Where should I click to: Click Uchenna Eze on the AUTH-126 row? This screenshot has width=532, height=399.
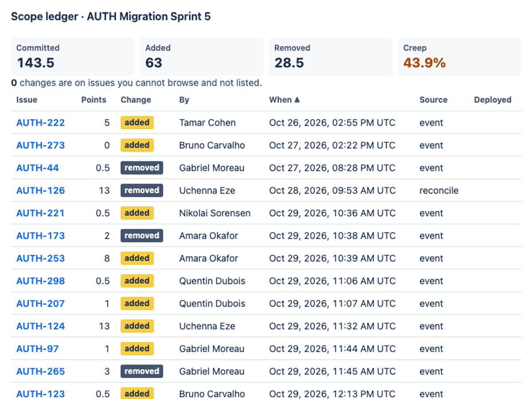(x=207, y=191)
